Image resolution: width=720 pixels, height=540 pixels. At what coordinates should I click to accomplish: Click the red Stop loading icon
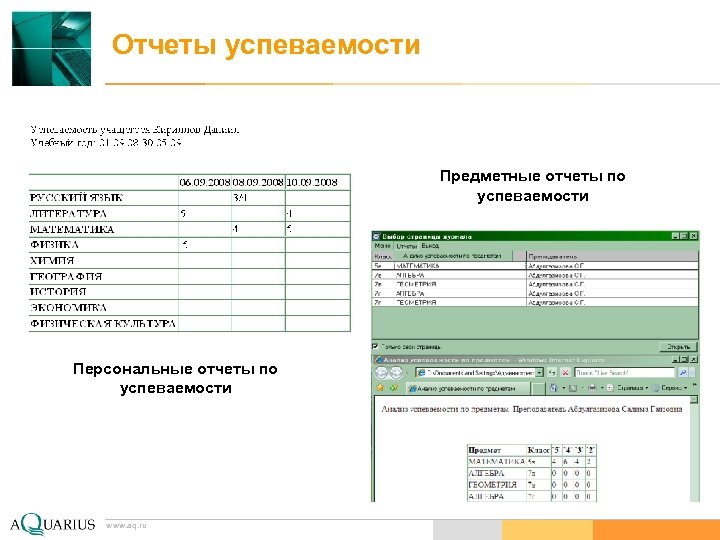566,373
